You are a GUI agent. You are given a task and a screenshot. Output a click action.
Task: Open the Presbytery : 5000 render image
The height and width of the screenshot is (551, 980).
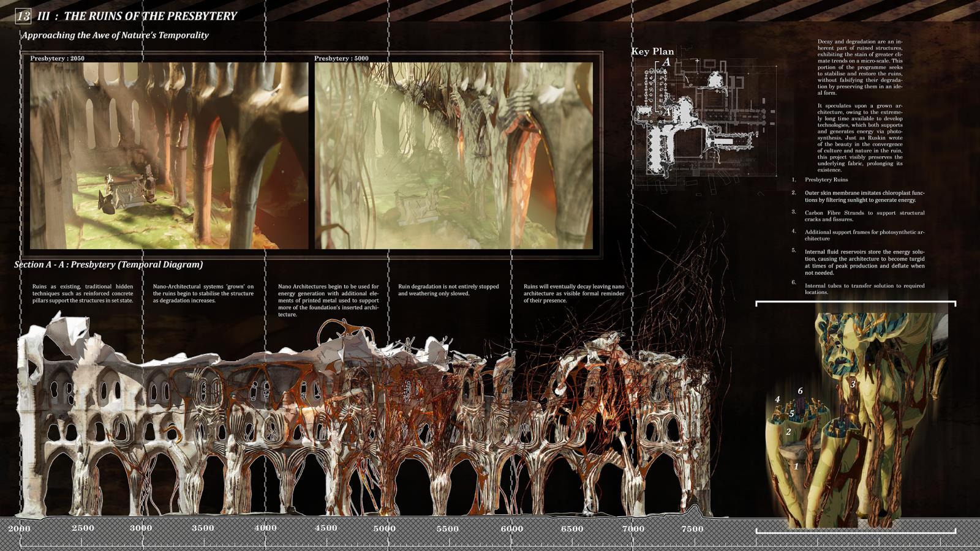pos(453,156)
